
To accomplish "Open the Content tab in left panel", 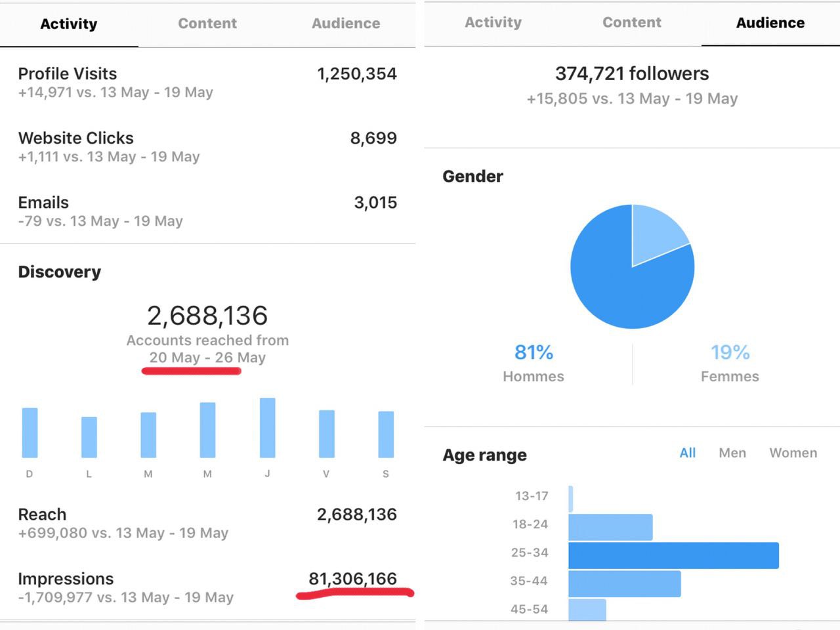I will [x=207, y=24].
